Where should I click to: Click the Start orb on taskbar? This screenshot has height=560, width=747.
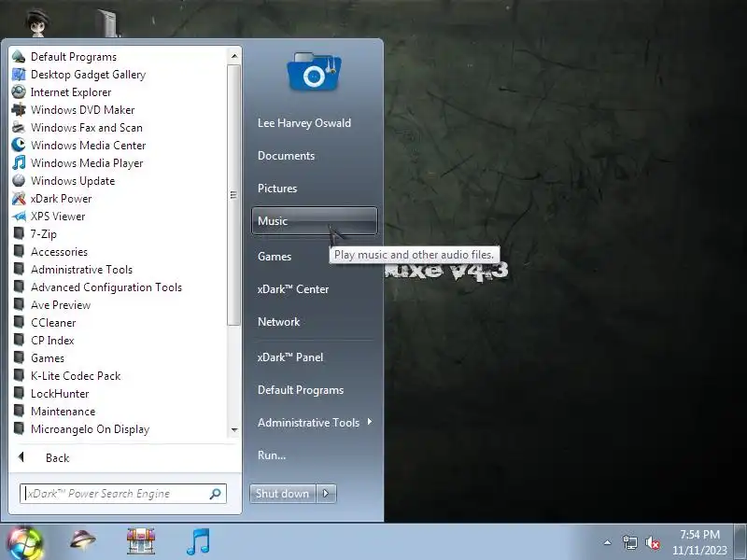coord(25,542)
